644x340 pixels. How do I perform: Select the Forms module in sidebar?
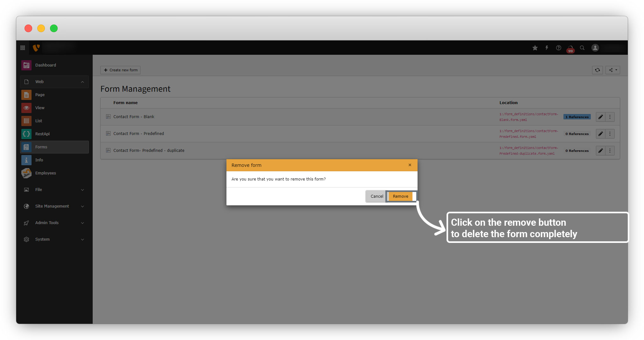coord(41,147)
